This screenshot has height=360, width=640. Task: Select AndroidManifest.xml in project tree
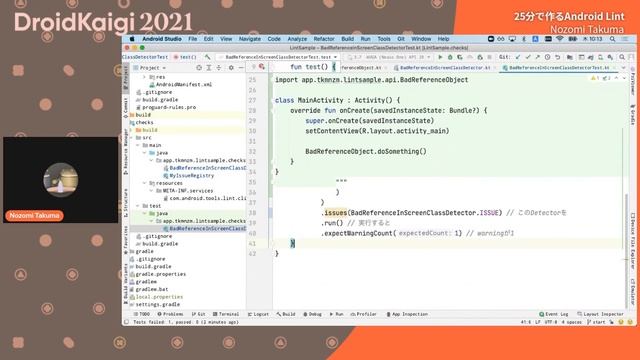[184, 84]
